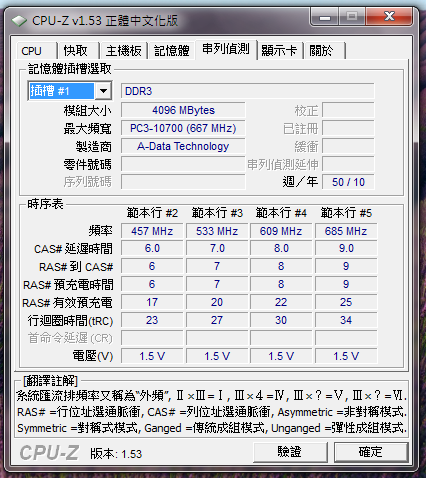This screenshot has width=426, height=478.
Task: Click the CAS# latency 6.0 cell
Action: tap(152, 249)
